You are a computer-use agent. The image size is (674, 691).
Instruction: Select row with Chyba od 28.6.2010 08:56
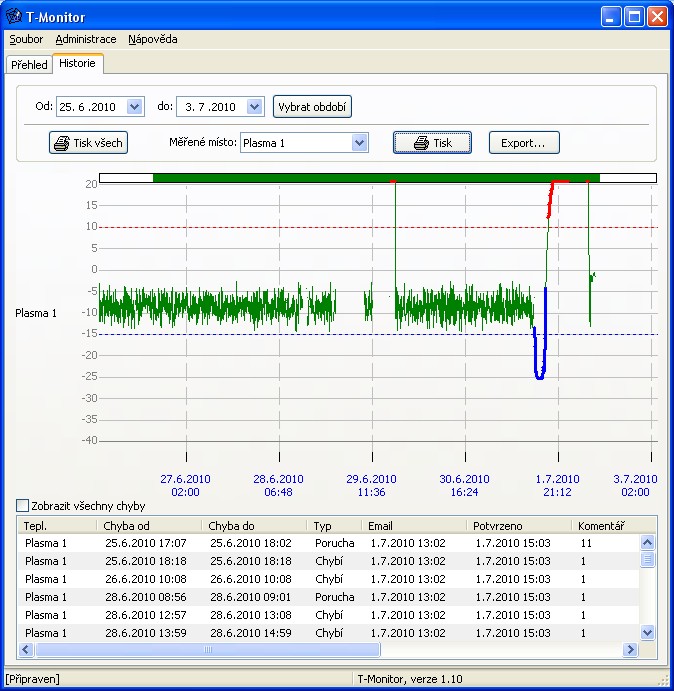(x=328, y=597)
